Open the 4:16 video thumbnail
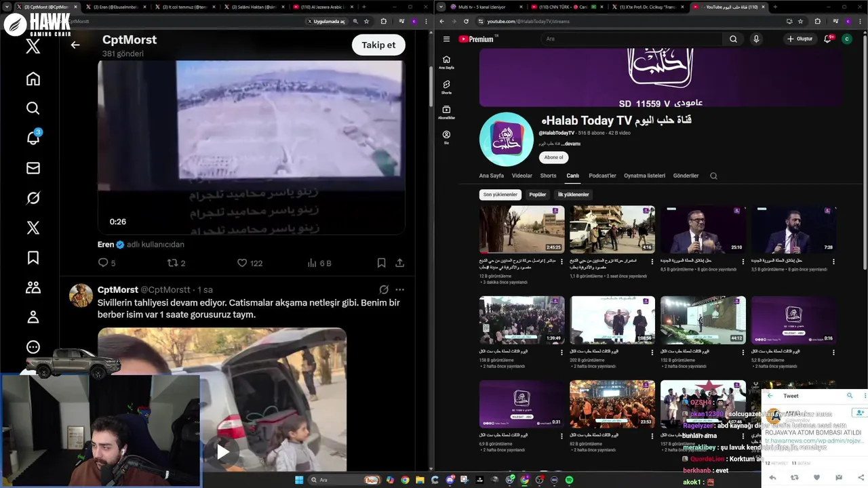The height and width of the screenshot is (488, 868). coord(612,229)
